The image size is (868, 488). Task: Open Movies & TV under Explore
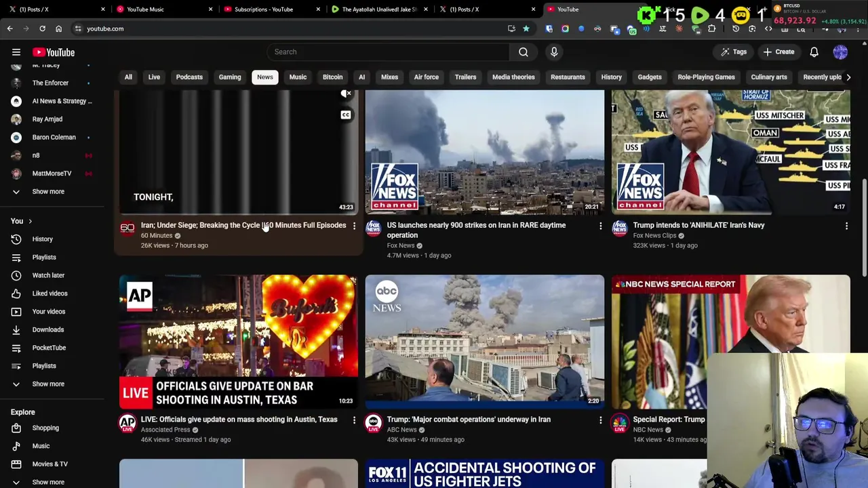(50, 464)
